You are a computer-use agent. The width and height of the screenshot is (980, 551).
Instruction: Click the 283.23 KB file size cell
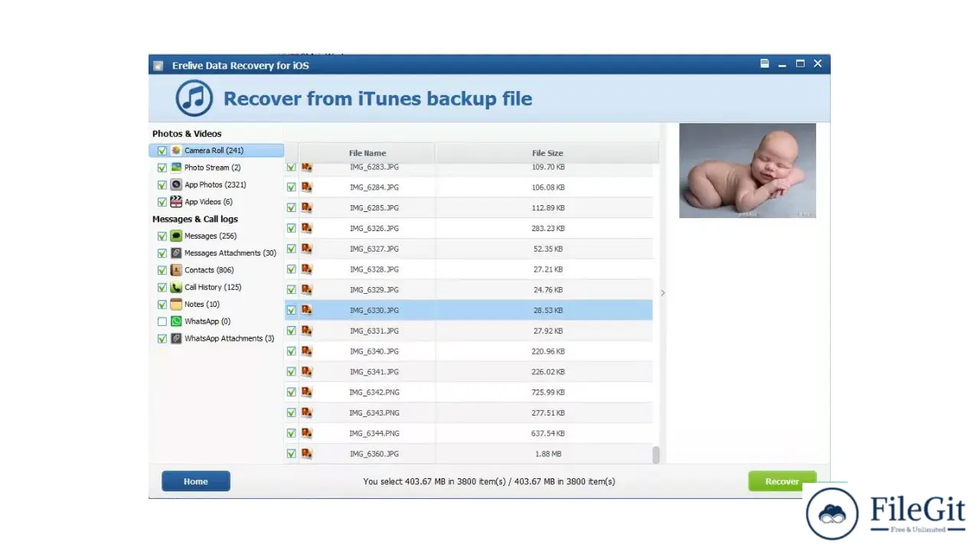(x=547, y=228)
